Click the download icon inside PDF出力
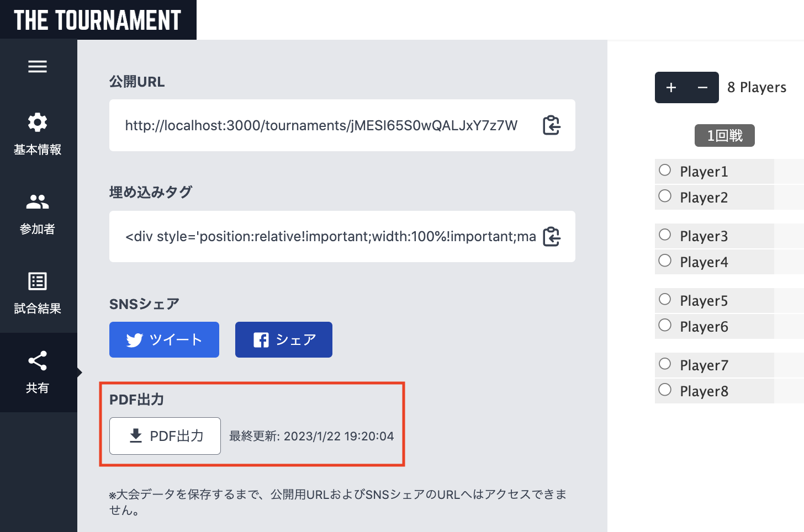Screen dimensions: 804x532 click(x=134, y=435)
